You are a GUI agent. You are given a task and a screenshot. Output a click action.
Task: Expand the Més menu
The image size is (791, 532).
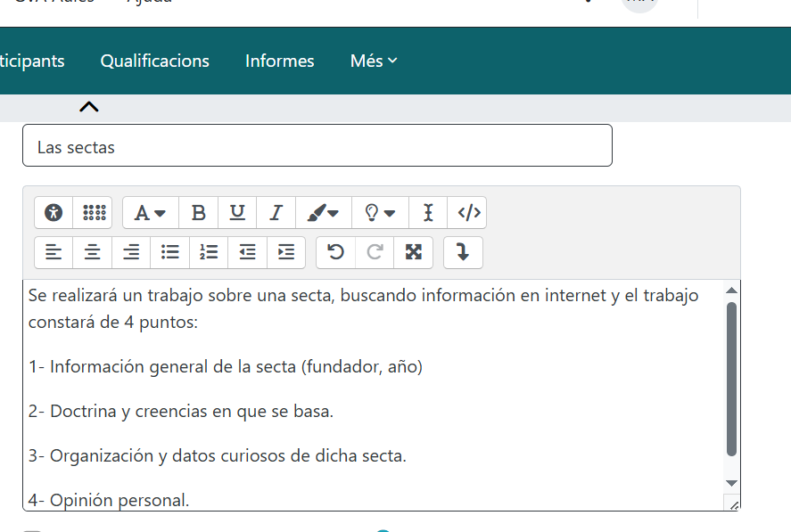click(x=374, y=61)
